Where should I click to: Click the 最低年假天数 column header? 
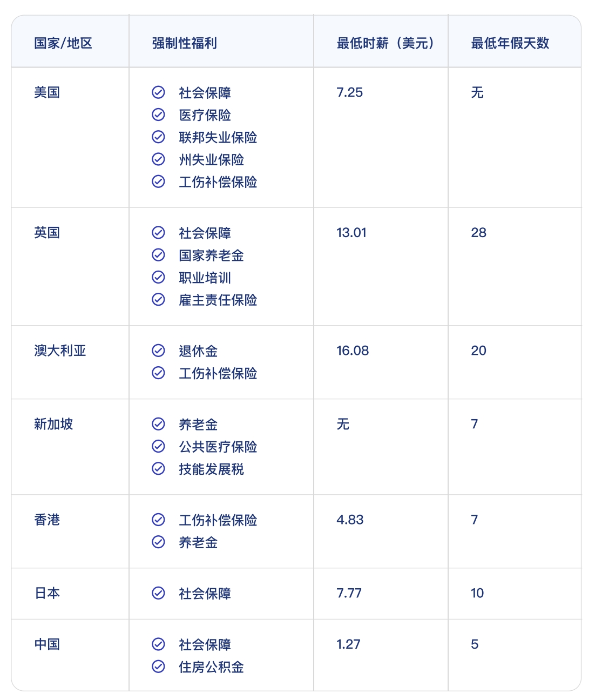point(510,43)
